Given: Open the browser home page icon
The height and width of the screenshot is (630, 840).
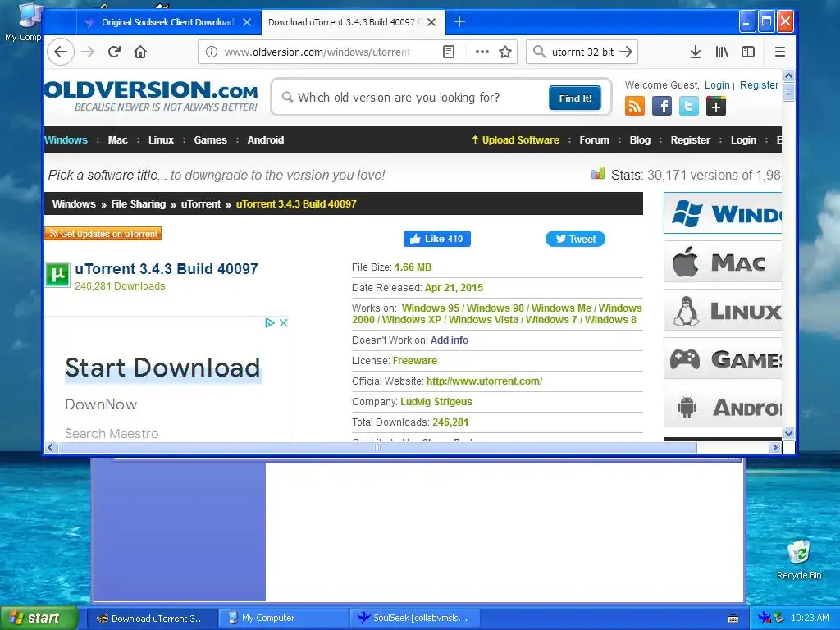Looking at the screenshot, I should point(140,52).
